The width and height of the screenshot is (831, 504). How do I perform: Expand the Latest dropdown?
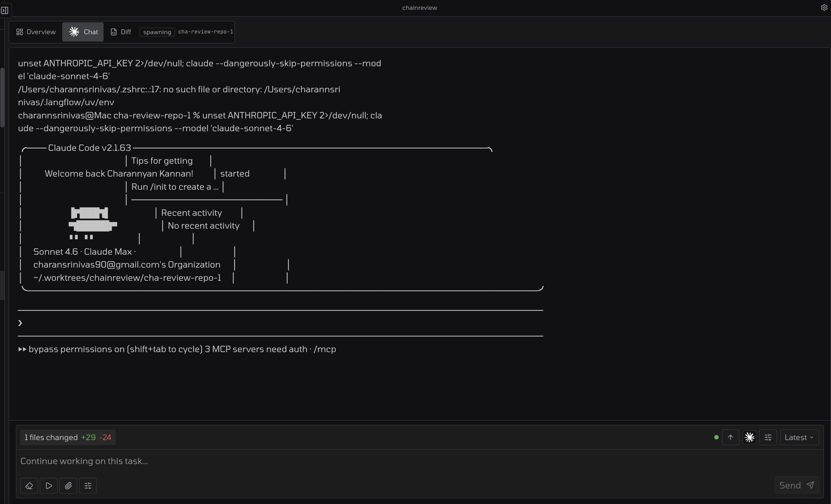point(799,437)
